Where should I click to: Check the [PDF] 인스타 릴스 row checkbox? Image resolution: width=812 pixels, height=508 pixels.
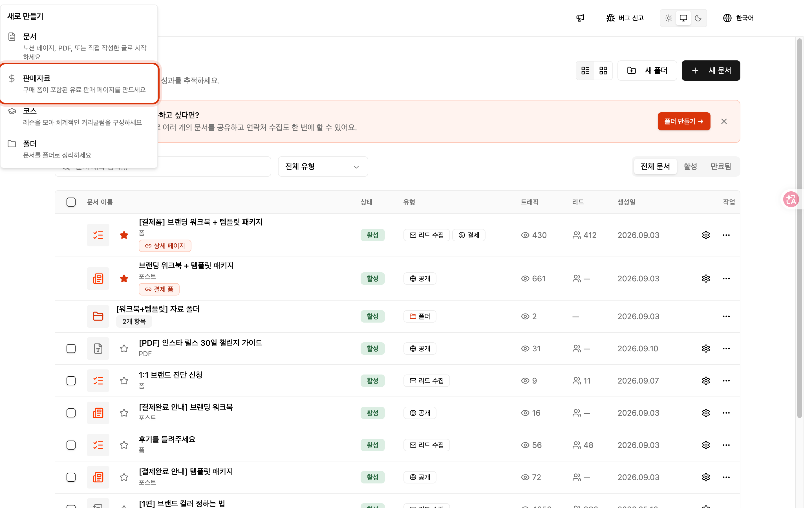pyautogui.click(x=71, y=349)
